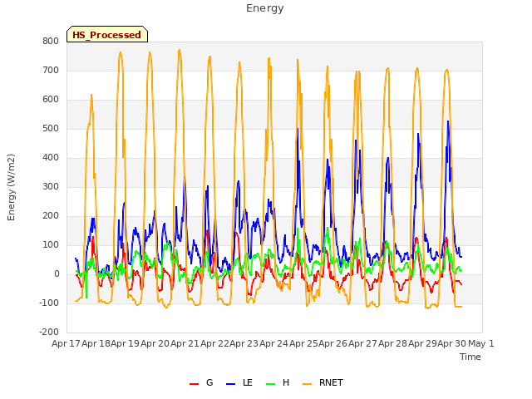The width and height of the screenshot is (532, 399).
Task: Select the RNET legend label
Action: 331,382
